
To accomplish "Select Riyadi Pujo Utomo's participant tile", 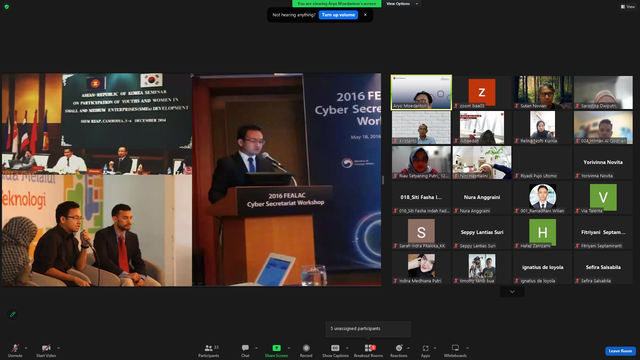I will [543, 162].
